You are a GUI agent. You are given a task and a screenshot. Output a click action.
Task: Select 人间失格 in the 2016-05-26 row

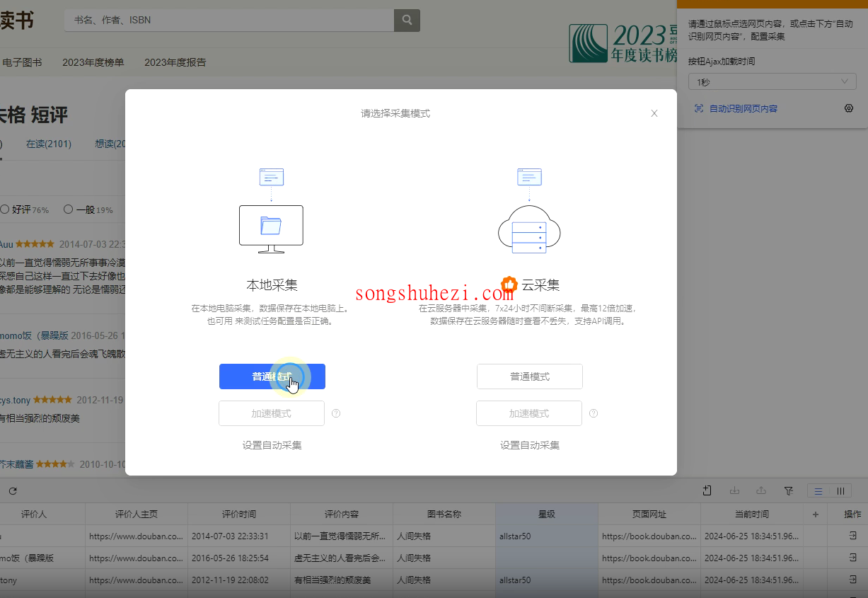tap(444, 558)
